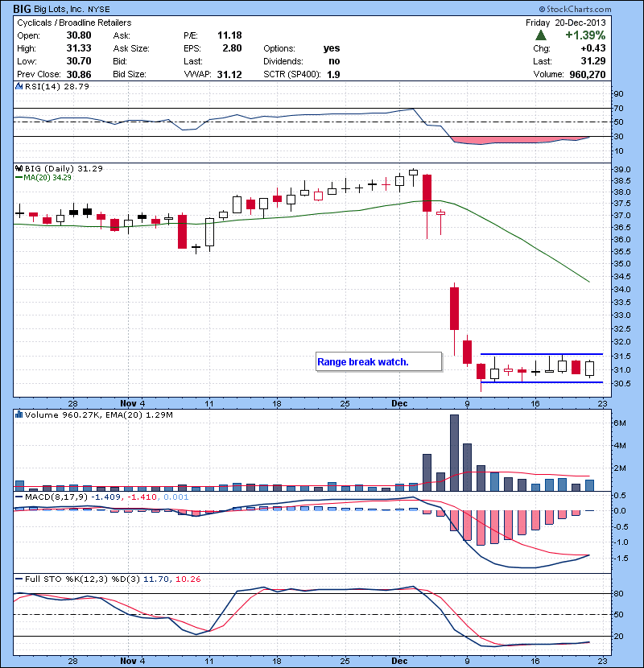Click the 20 label on stochastic axis
The height and width of the screenshot is (668, 644).
pos(618,636)
